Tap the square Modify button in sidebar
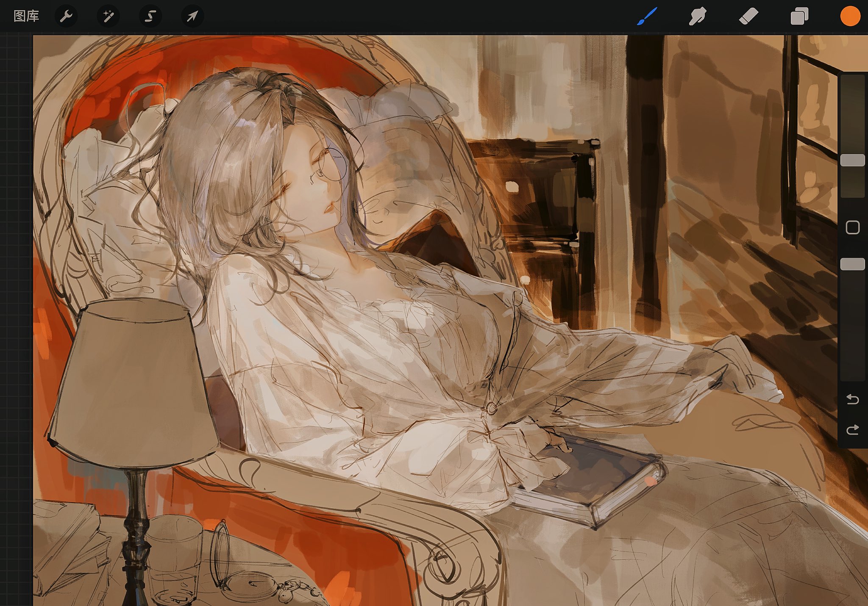The width and height of the screenshot is (868, 606). pos(852,227)
